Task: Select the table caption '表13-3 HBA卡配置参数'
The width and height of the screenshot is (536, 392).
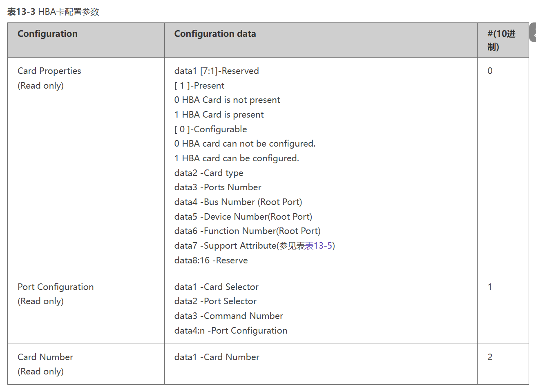Action: pos(53,12)
